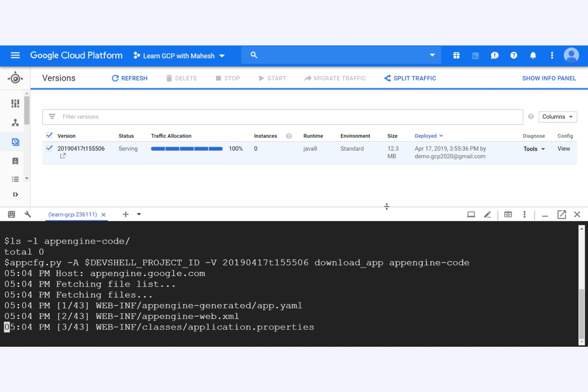Open the notifications bell
The height and width of the screenshot is (392, 588).
(x=533, y=55)
